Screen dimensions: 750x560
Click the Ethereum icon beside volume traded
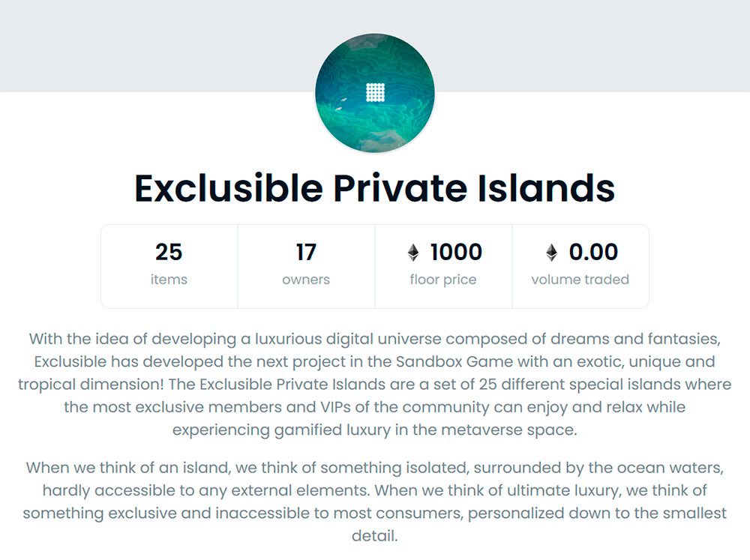tap(551, 253)
